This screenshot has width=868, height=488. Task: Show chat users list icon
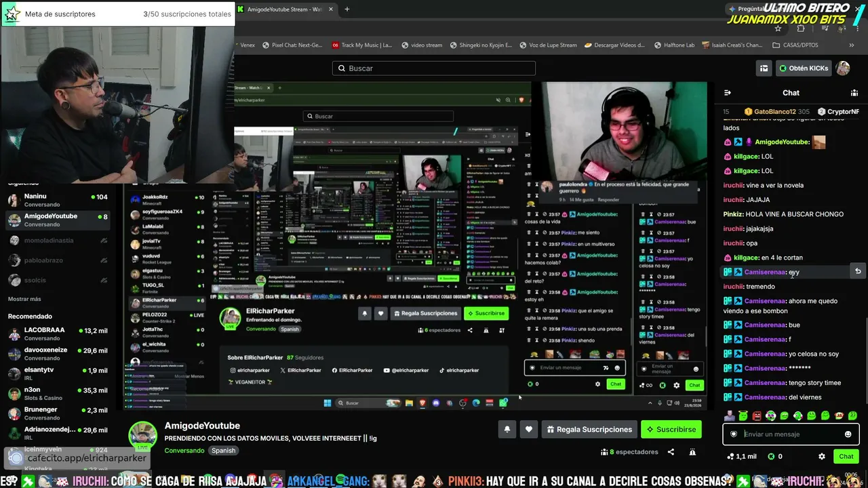(x=854, y=93)
